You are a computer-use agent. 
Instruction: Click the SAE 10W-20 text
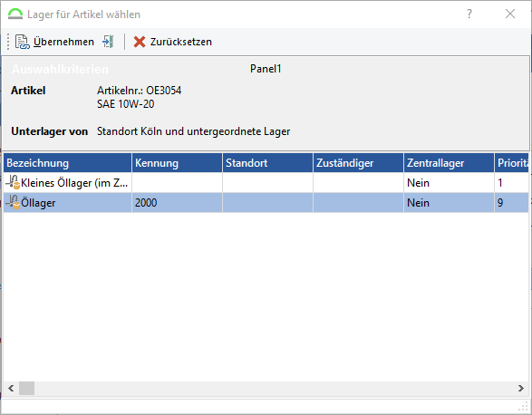[126, 104]
